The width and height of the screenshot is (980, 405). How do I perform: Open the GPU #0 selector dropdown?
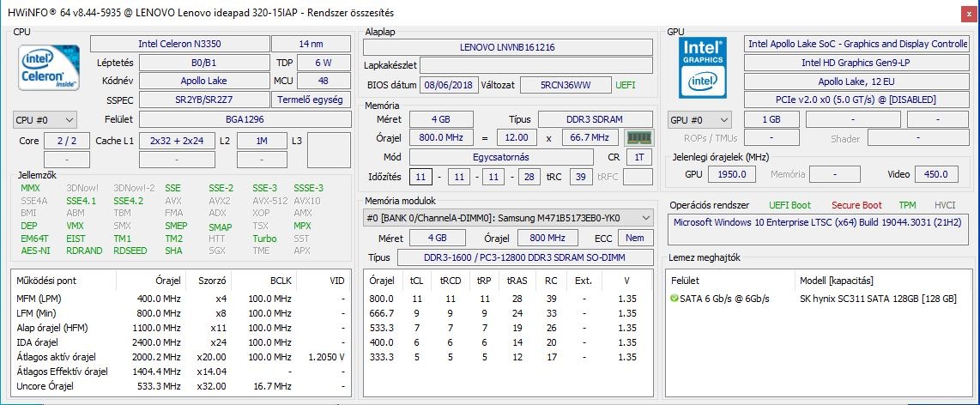point(700,119)
